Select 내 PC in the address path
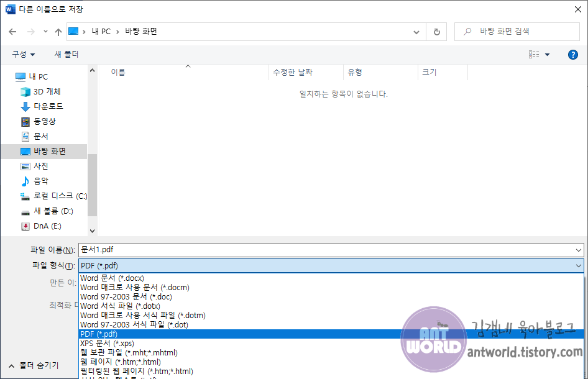This screenshot has height=379, width=588. [101, 32]
